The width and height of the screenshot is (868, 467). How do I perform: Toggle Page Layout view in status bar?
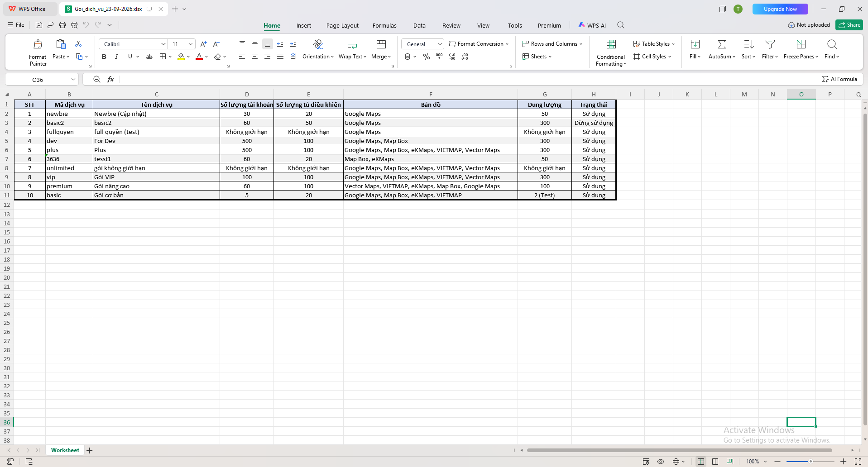pyautogui.click(x=715, y=462)
